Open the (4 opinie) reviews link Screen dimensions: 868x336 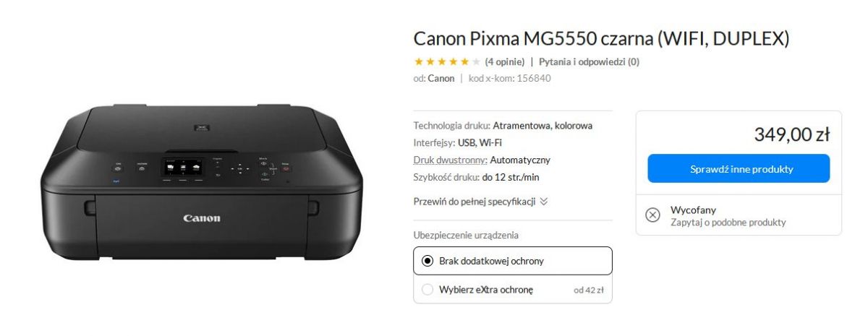504,61
